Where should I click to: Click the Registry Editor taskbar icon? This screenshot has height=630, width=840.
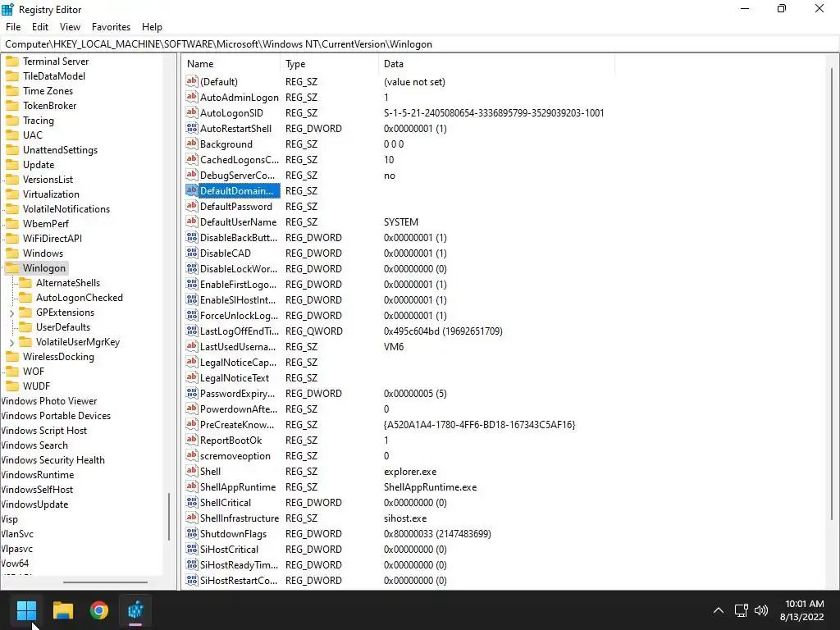[x=135, y=610]
